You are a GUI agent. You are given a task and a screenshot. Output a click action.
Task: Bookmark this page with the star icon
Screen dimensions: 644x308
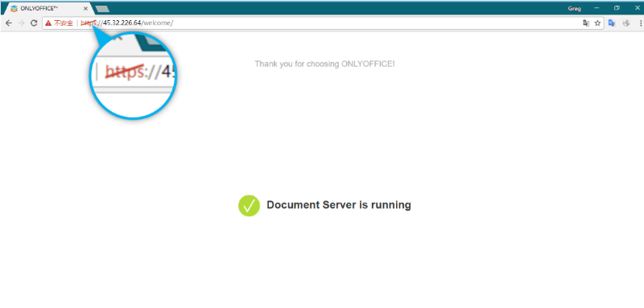[x=597, y=23]
